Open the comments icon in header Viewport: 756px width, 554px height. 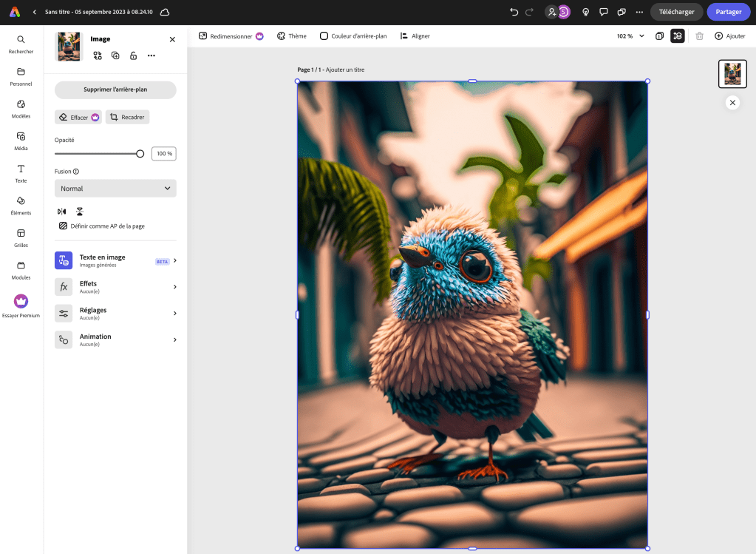coord(604,12)
